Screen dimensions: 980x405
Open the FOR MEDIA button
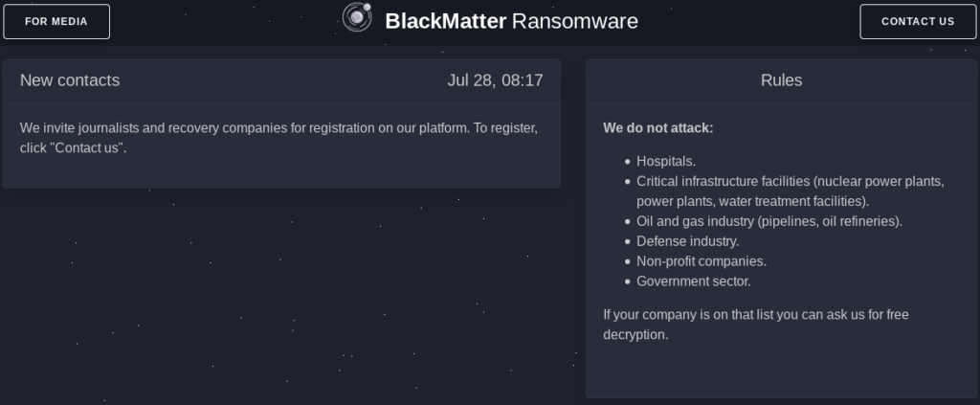(x=56, y=21)
